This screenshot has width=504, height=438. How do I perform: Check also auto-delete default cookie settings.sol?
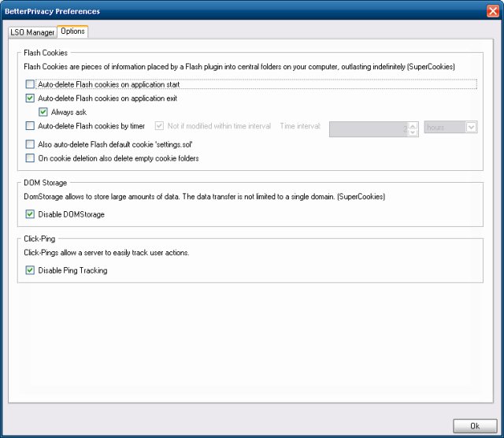pyautogui.click(x=31, y=145)
